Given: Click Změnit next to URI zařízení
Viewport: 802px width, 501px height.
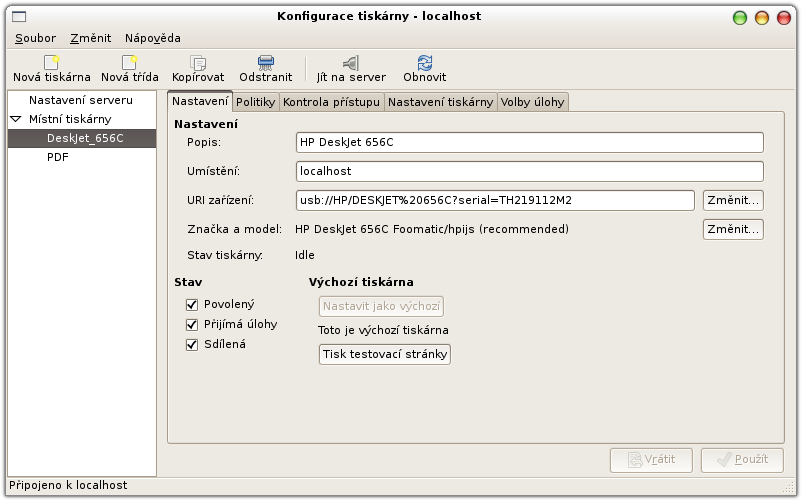Looking at the screenshot, I should 733,200.
